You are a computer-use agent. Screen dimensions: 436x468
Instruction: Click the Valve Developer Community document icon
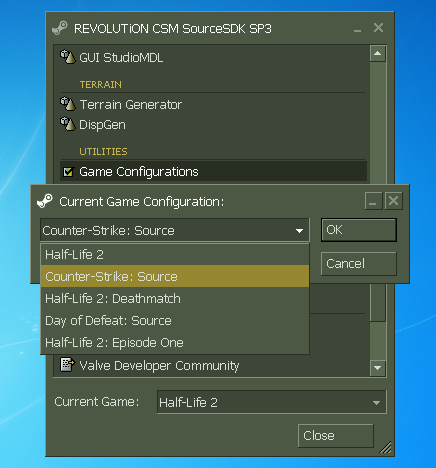[x=67, y=365]
